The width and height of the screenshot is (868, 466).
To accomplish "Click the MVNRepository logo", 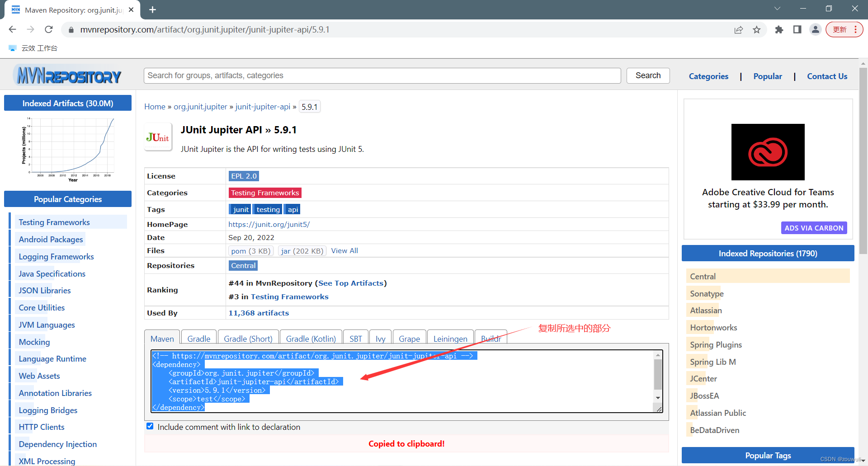I will [68, 75].
